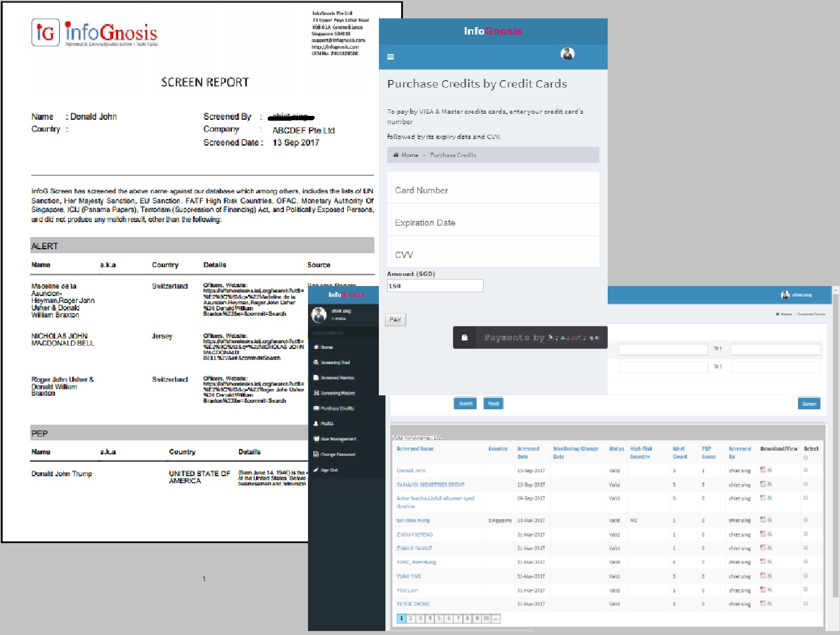Tick the checkbox for YUAN YING
This screenshot has height=635, width=840.
[806, 576]
